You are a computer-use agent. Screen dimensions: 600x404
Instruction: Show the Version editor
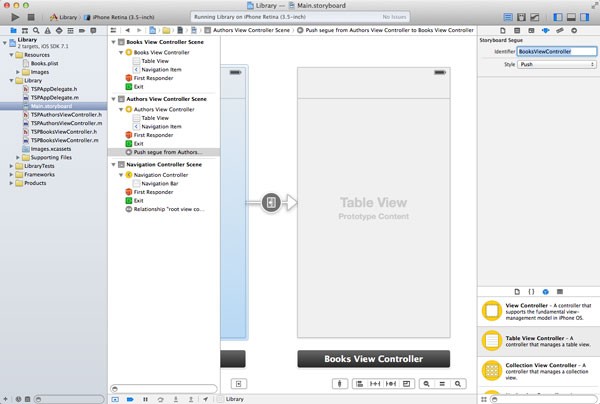point(535,17)
